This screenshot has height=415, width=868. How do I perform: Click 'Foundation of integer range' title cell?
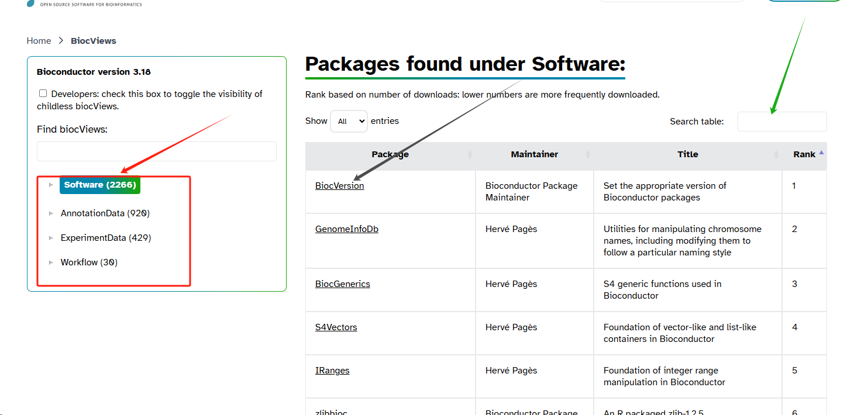coord(688,376)
